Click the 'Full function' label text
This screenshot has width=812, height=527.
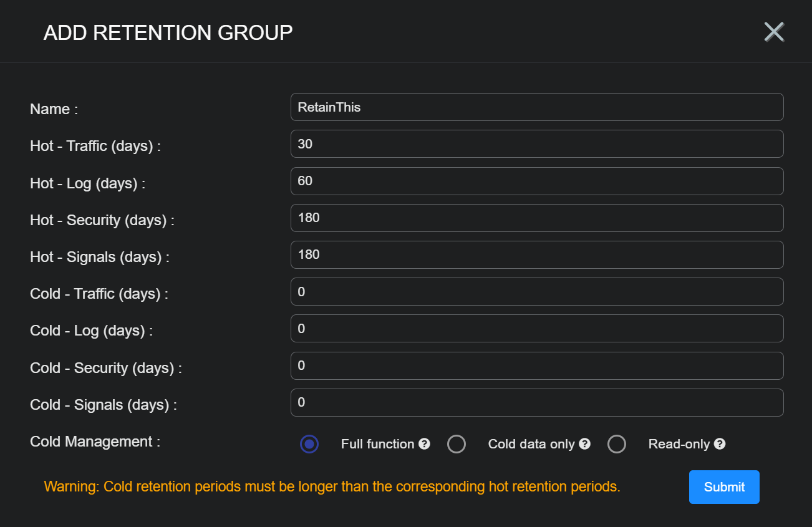[377, 444]
